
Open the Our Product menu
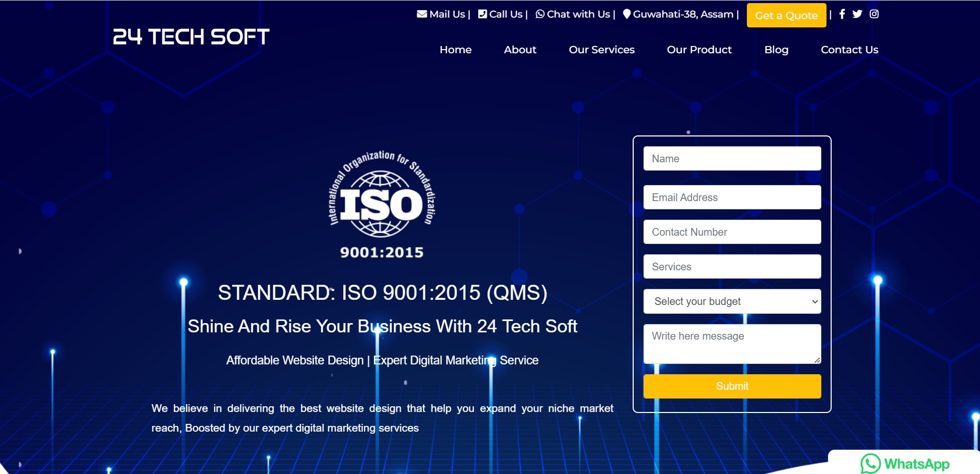point(699,50)
